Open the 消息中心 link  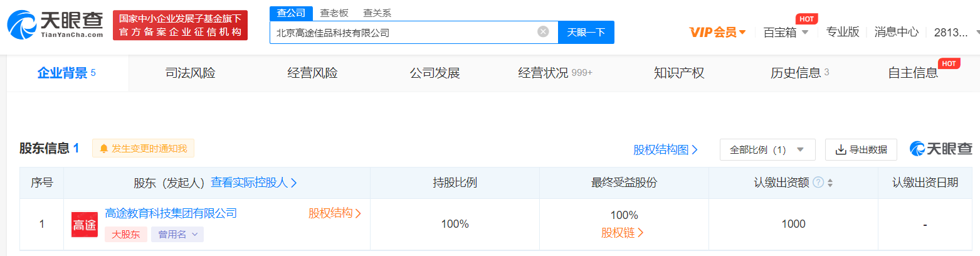[897, 32]
